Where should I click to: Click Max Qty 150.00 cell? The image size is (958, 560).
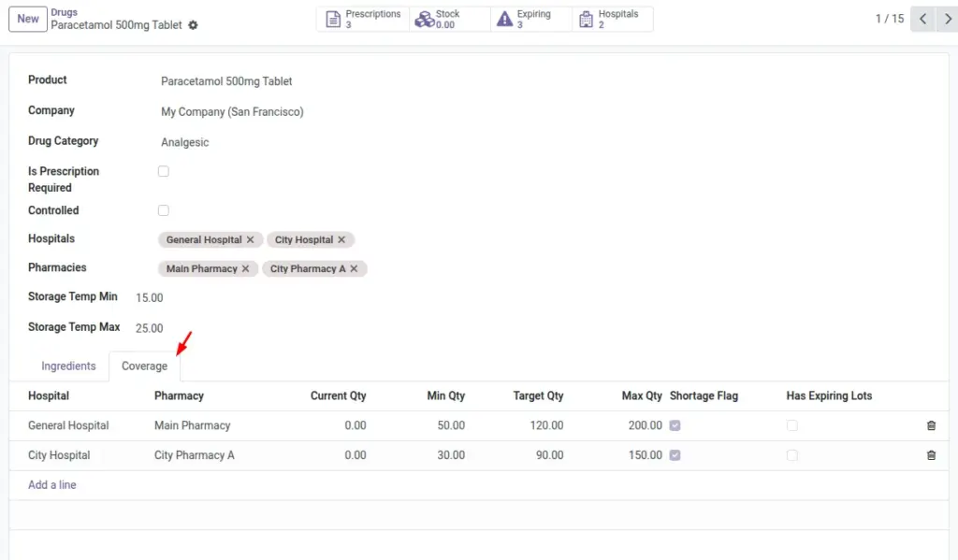coord(646,455)
